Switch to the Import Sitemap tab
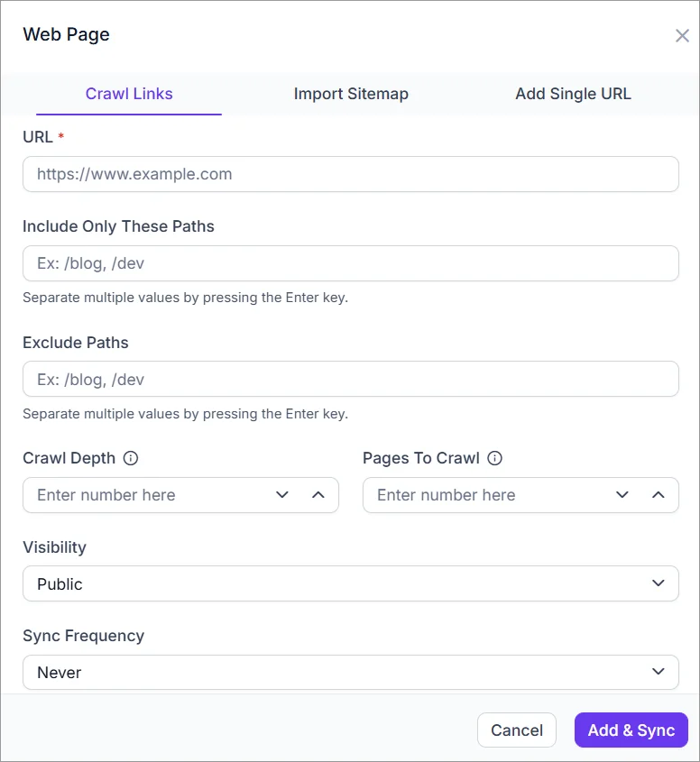Viewport: 700px width, 762px height. tap(351, 94)
